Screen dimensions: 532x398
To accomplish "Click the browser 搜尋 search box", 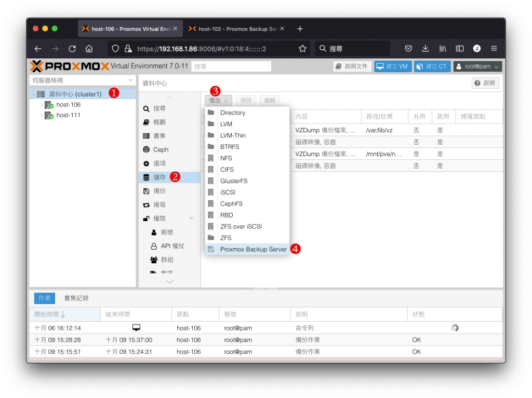I will coord(352,49).
